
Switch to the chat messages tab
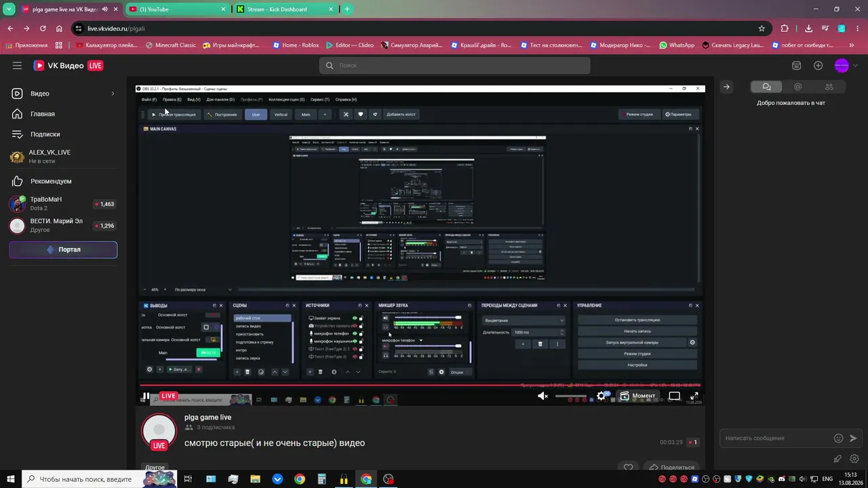coord(766,87)
